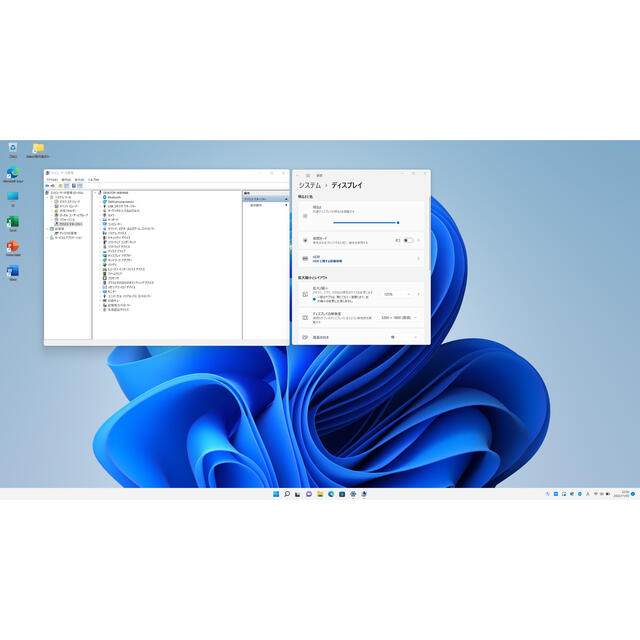Open the View (表示) menu

tap(80, 180)
